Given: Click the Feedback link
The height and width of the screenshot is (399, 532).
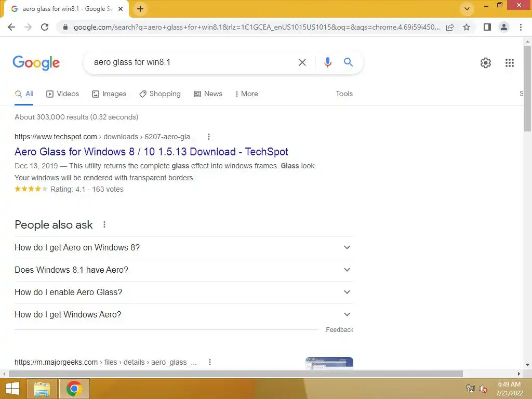Looking at the screenshot, I should [x=339, y=330].
